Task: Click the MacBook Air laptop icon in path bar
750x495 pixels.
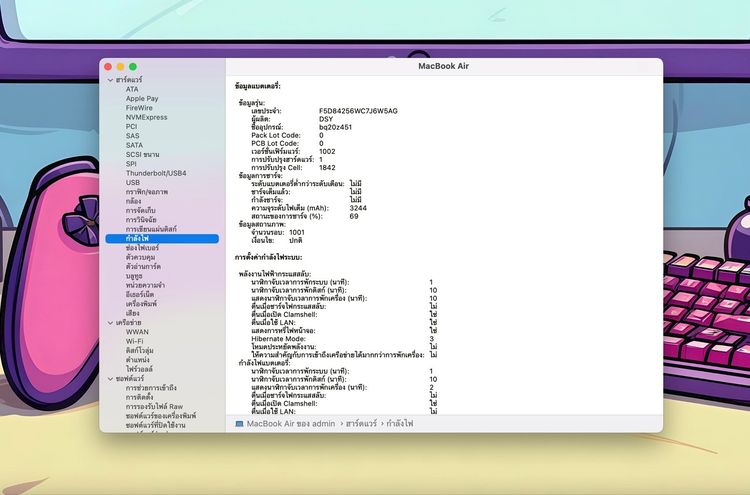Action: coord(240,424)
